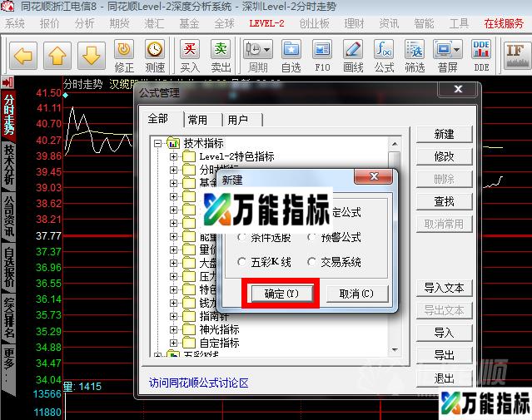Click the 导入 button
Image resolution: width=532 pixels, height=420 pixels.
click(444, 333)
